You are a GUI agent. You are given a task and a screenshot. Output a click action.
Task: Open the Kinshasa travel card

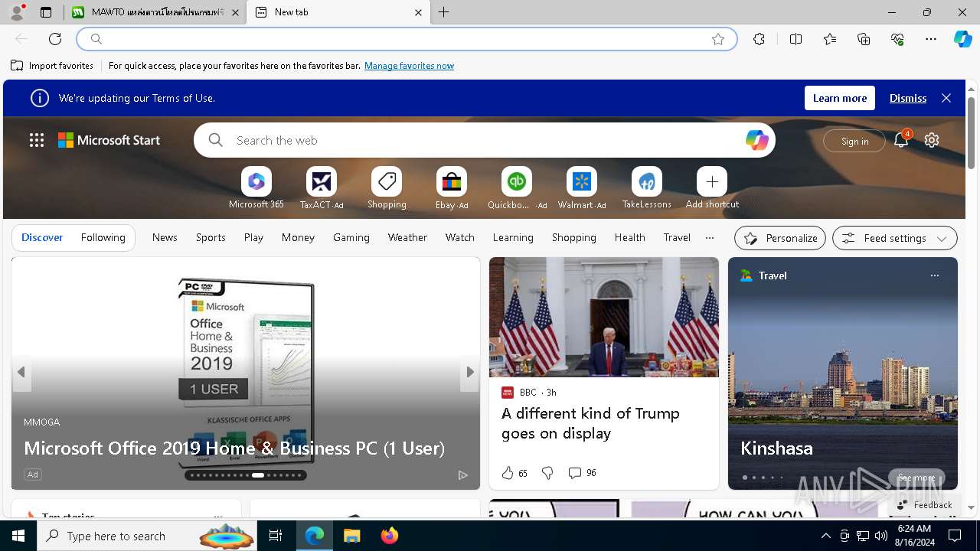pos(842,373)
